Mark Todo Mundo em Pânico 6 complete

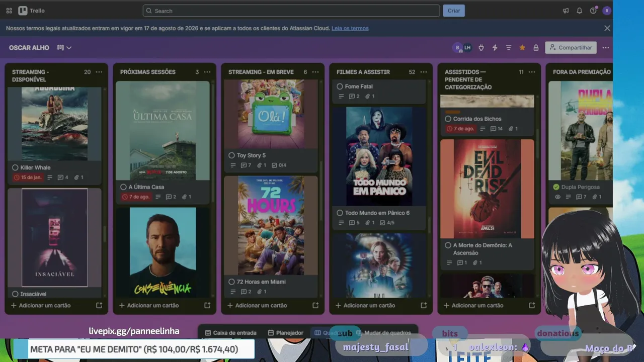(340, 213)
